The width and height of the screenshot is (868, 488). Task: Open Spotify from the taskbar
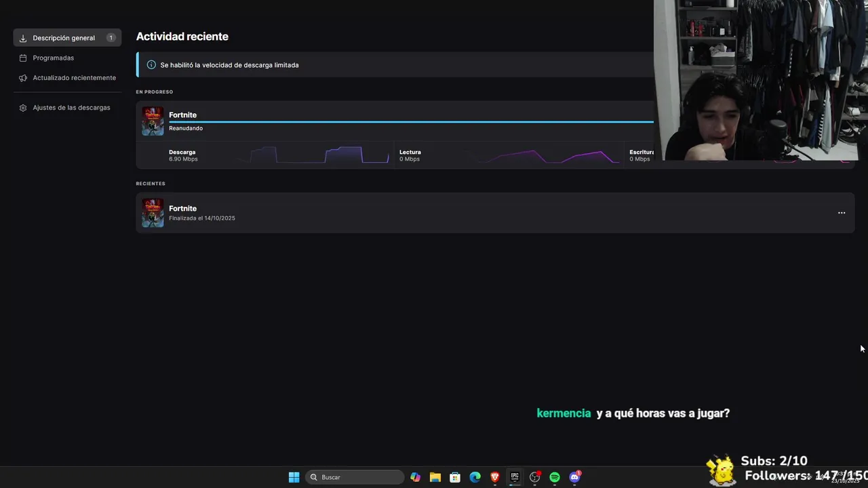pyautogui.click(x=555, y=477)
